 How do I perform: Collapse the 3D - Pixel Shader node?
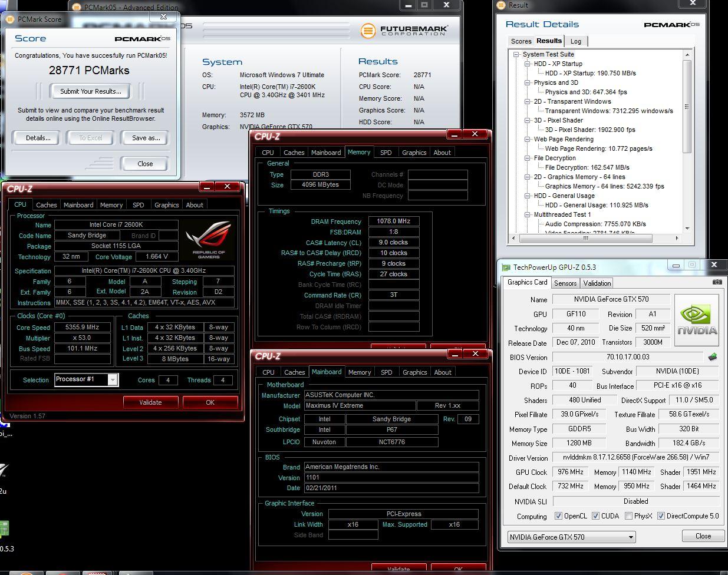pyautogui.click(x=528, y=120)
